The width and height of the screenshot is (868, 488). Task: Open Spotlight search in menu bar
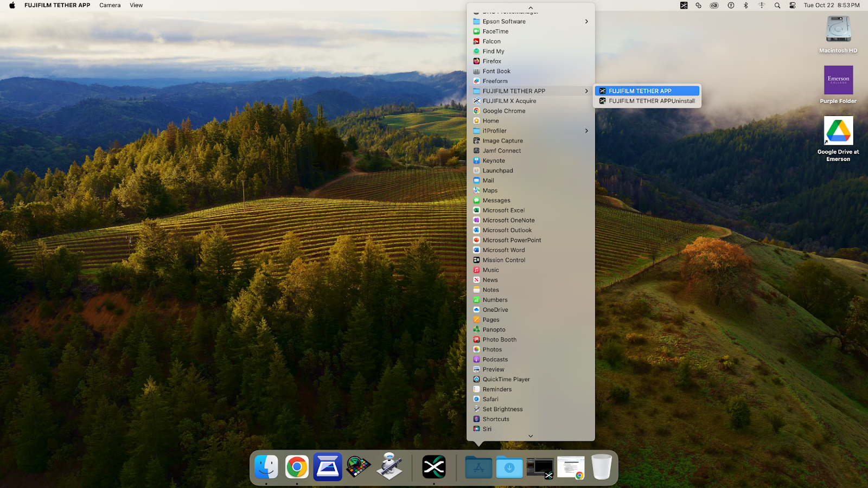click(x=777, y=5)
